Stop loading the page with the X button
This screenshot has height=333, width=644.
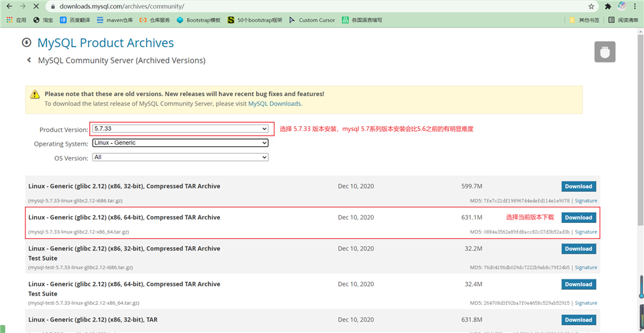pos(36,6)
